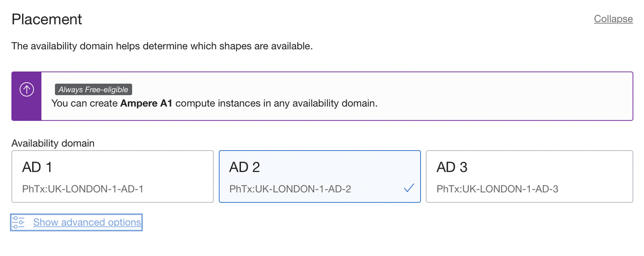Select the AD 2 availability domain card
This screenshot has height=256, width=644.
pyautogui.click(x=319, y=176)
